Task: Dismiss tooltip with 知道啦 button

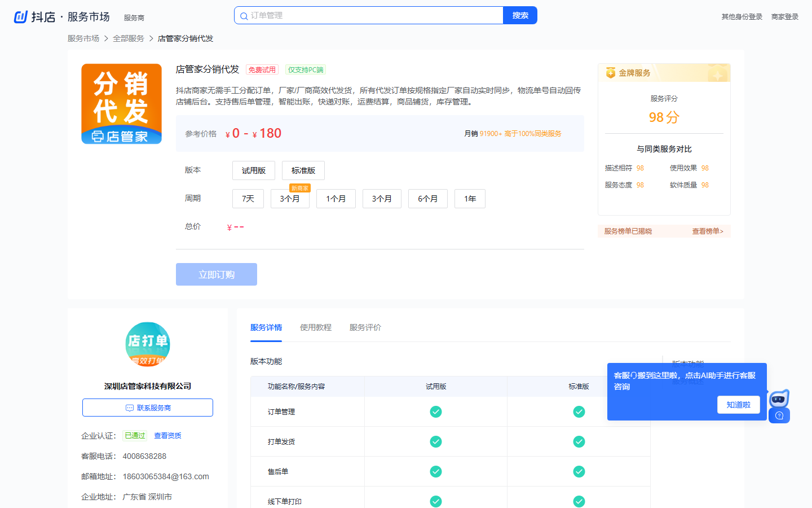Action: [x=739, y=405]
